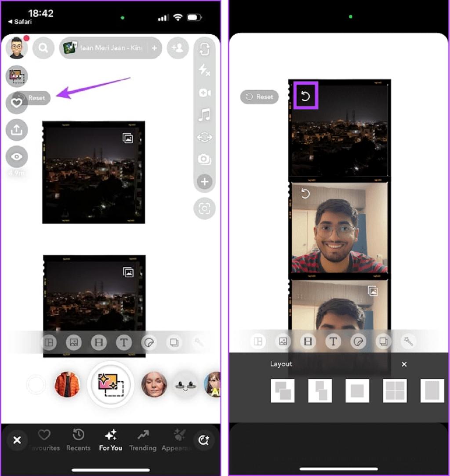Replace image in the top frame, left screenshot

coord(128,138)
